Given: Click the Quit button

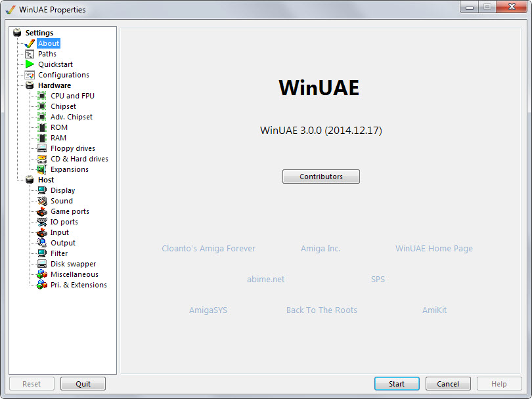Looking at the screenshot, I should (83, 384).
